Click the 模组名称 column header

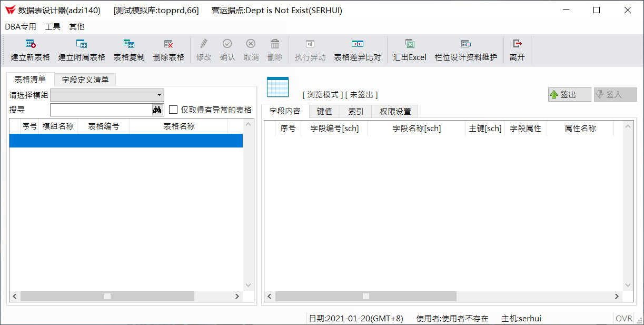point(58,126)
